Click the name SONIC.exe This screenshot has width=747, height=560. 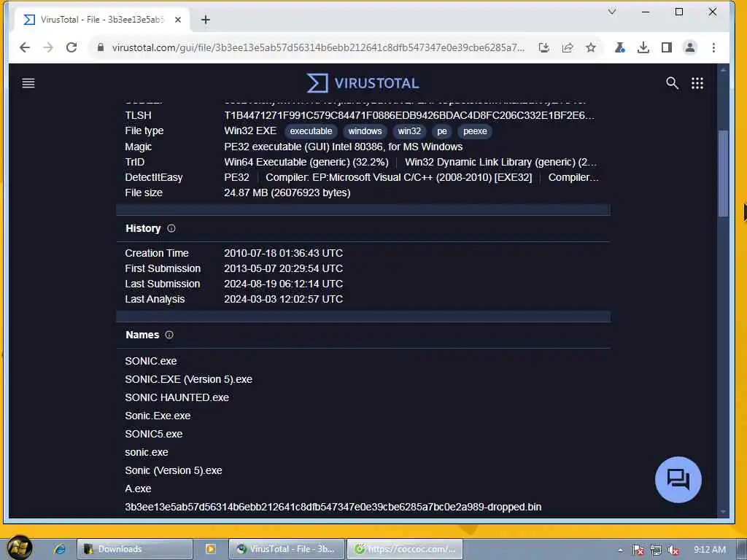click(x=151, y=361)
